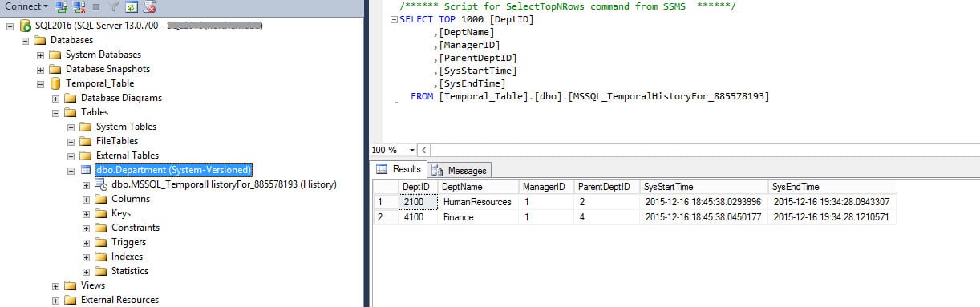Collapse the SQL2016 server node
Screen dimensions: 980x307
tap(10, 26)
